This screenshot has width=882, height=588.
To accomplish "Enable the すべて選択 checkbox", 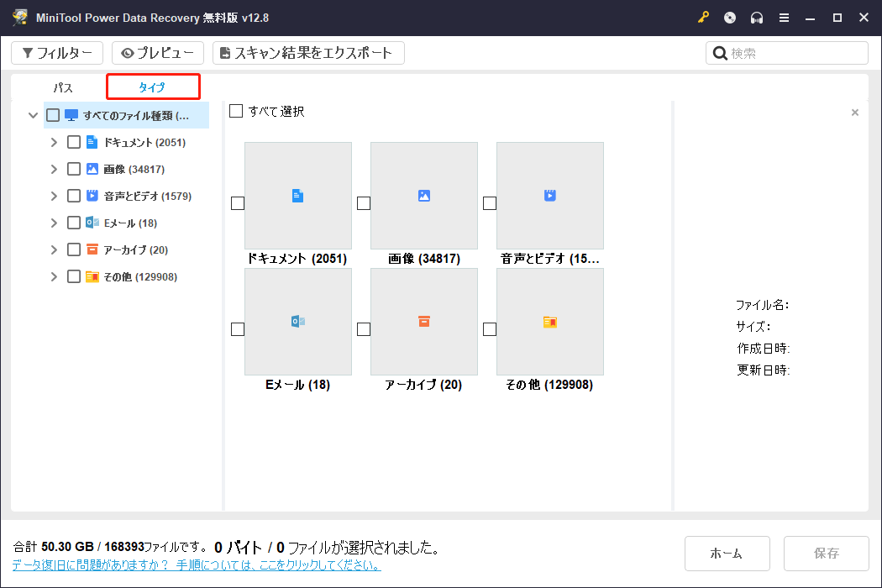I will (236, 110).
